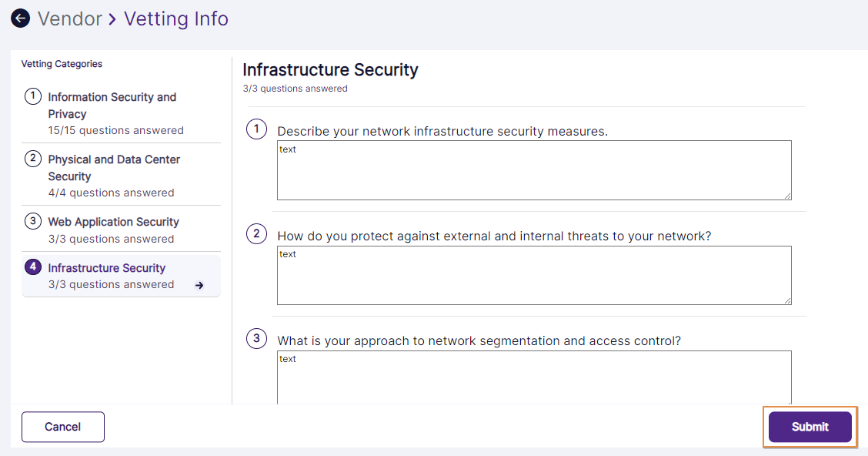Select step 3 circle for Web Application Security
The image size is (868, 456).
[32, 221]
